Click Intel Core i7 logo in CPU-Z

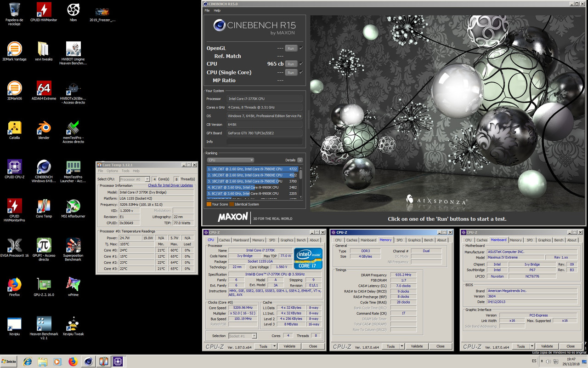(308, 258)
